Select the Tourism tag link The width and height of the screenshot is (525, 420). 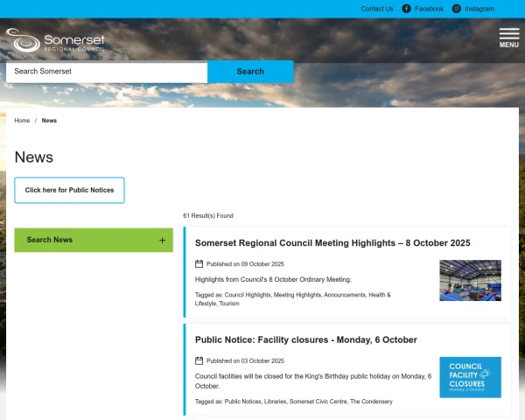tap(229, 304)
